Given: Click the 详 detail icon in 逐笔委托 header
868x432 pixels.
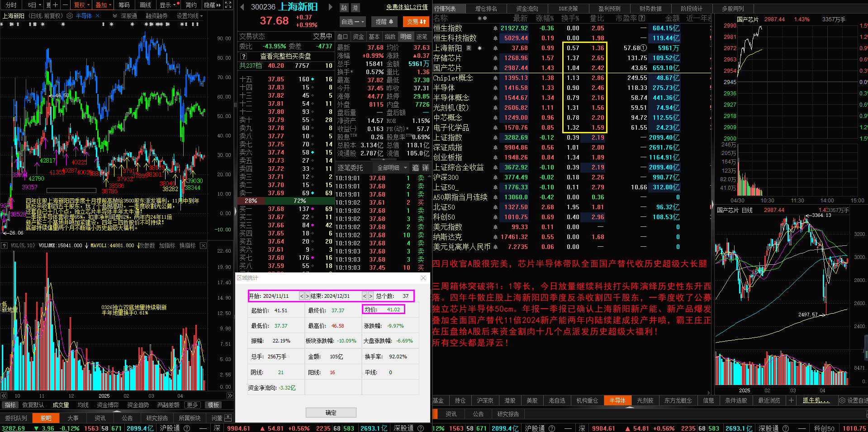Looking at the screenshot, I should (x=425, y=168).
